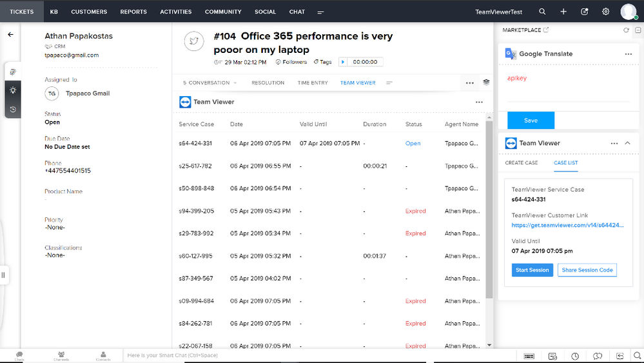Click the Start Session button
644x363 pixels.
click(x=532, y=270)
